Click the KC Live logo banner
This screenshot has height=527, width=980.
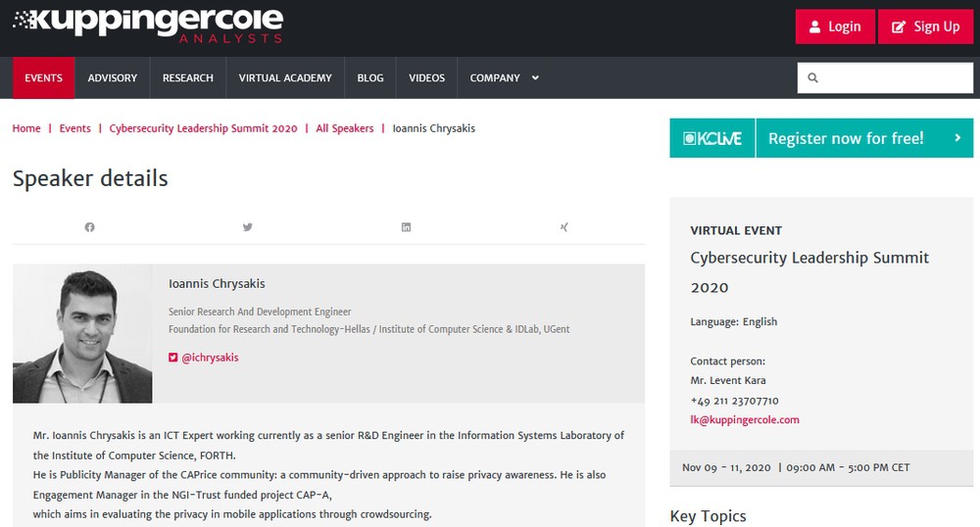(x=712, y=138)
